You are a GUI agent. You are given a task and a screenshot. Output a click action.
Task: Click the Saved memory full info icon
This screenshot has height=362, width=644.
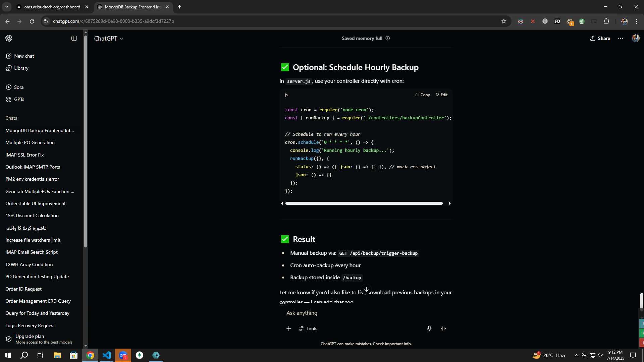[x=388, y=38]
